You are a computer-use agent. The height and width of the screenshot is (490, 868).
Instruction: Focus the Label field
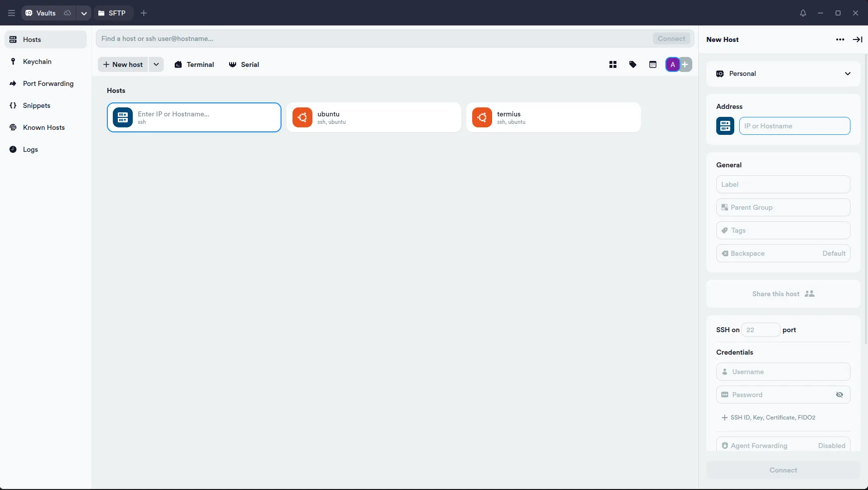[x=783, y=184]
